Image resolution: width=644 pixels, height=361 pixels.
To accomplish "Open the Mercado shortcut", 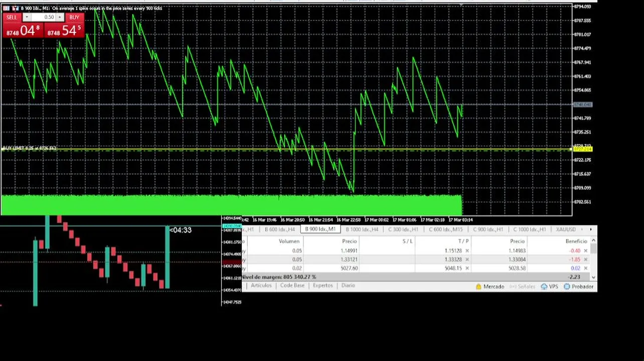I will click(490, 287).
